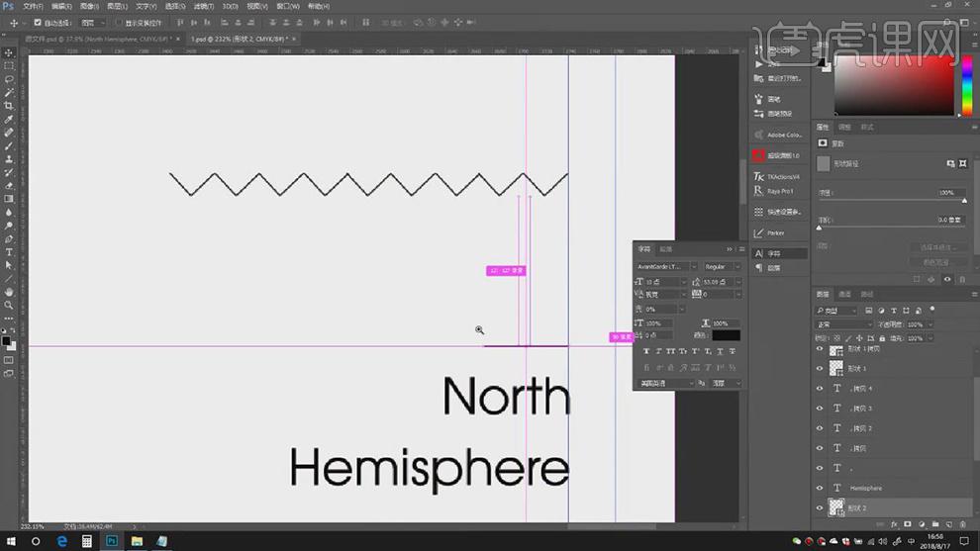Open the font size dropdown
Viewport: 980px width, 551px height.
click(683, 282)
